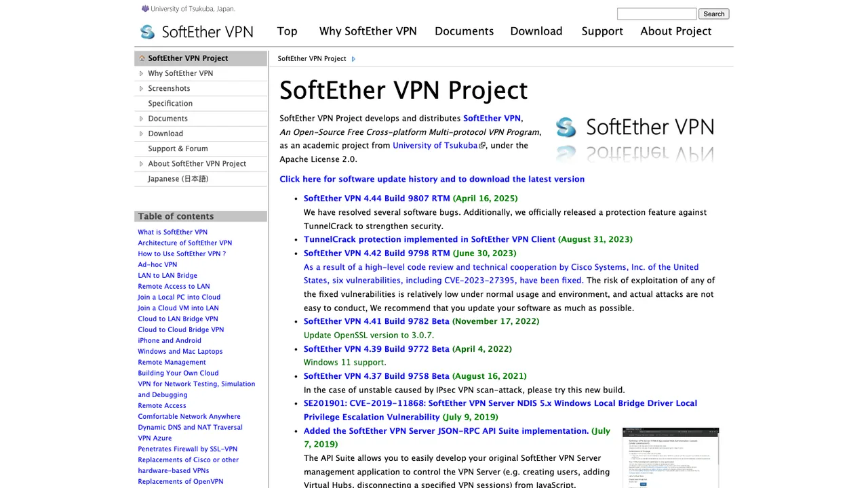Follow the University of Tsukuba link
The height and width of the screenshot is (488, 868).
click(x=435, y=145)
